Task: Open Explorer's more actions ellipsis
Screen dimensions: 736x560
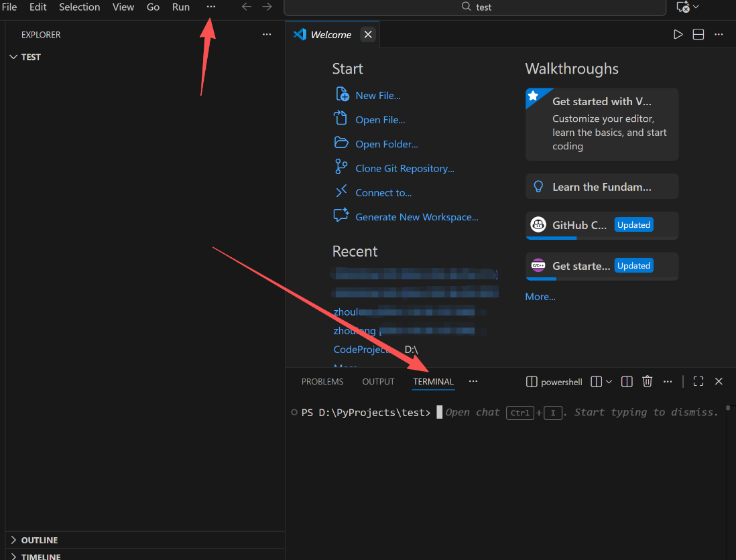Action: 267,34
